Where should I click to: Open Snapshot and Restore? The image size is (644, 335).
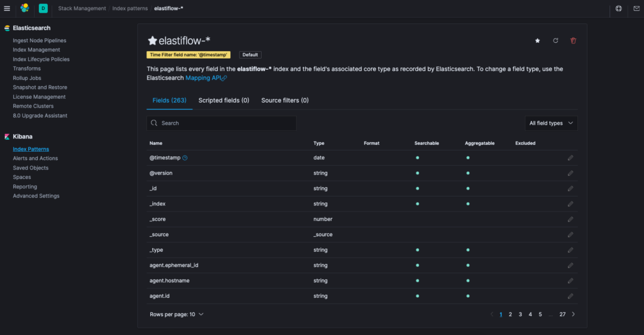(40, 87)
